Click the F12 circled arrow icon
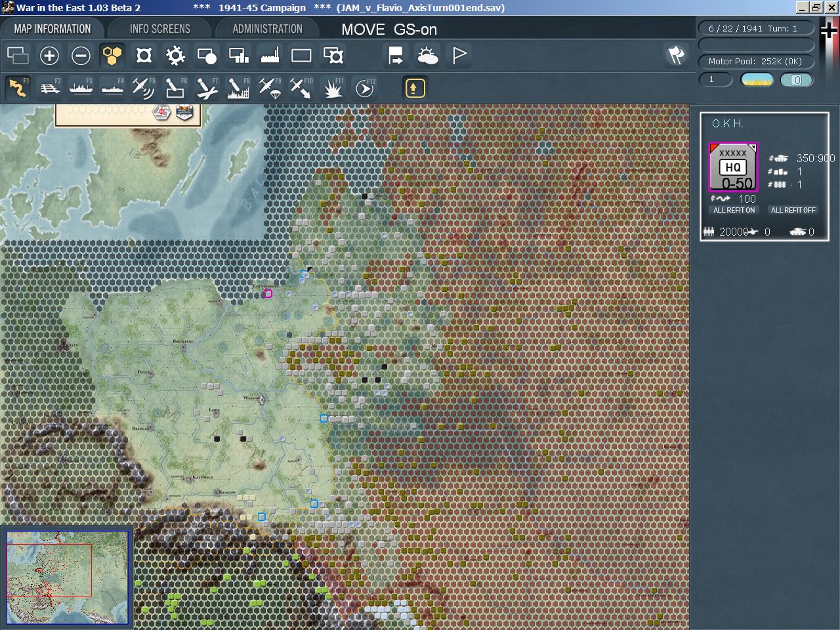The height and width of the screenshot is (630, 840). pyautogui.click(x=365, y=88)
